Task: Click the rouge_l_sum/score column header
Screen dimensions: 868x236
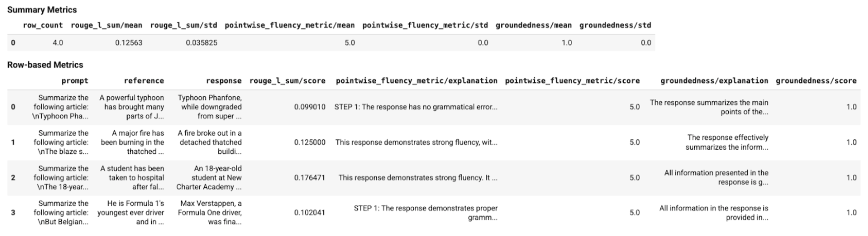Action: coord(287,81)
